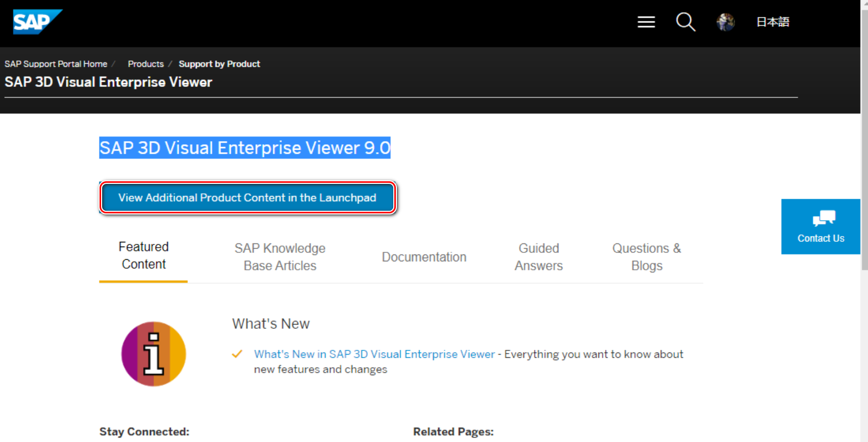868x442 pixels.
Task: Switch to SAP Knowledge Base Articles tab
Action: click(280, 257)
